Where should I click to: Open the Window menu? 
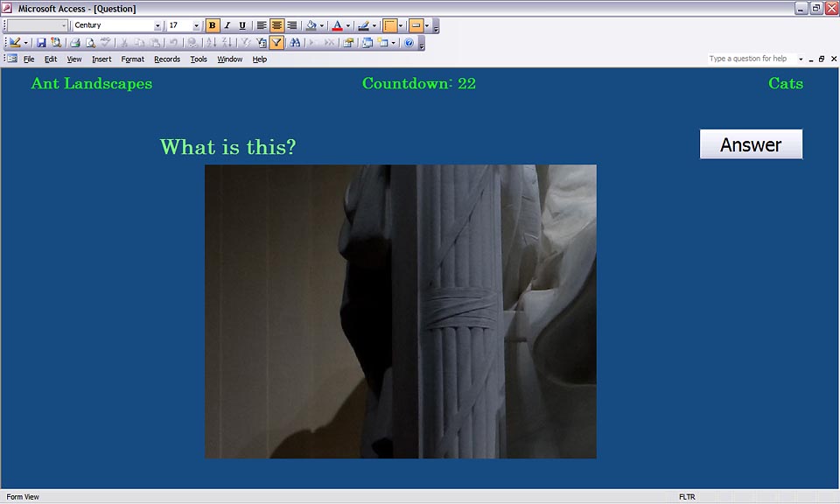click(230, 59)
